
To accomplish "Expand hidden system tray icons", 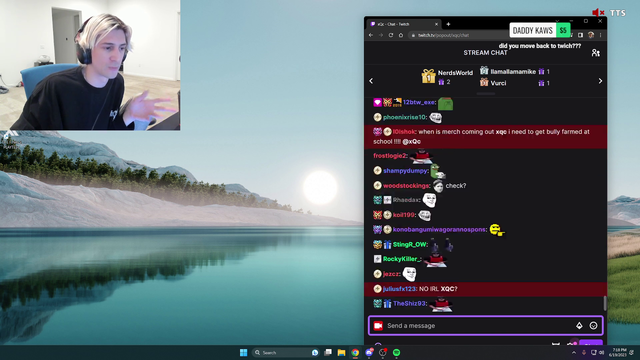I will point(573,352).
